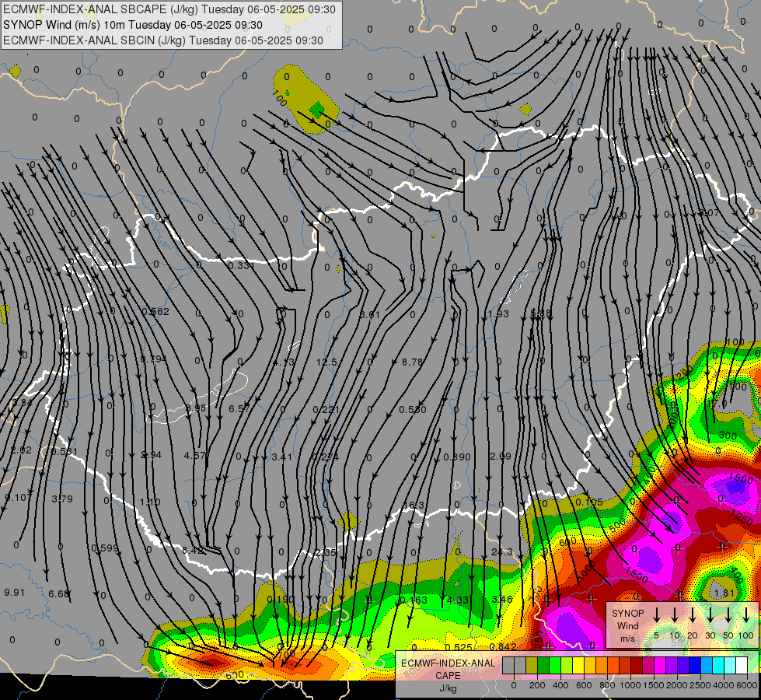
Task: Click the '4.57' value on the map
Action: pyautogui.click(x=195, y=455)
